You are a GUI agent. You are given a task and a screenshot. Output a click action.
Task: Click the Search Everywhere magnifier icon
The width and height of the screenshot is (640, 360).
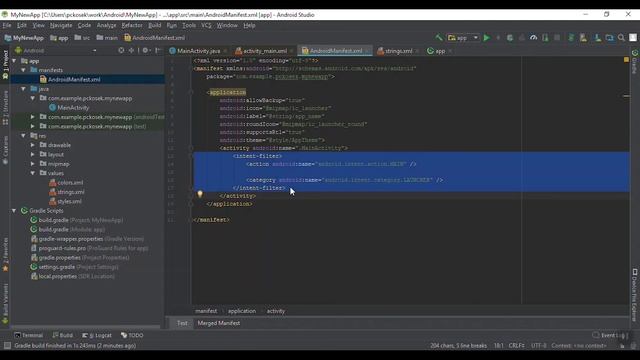click(x=621, y=38)
